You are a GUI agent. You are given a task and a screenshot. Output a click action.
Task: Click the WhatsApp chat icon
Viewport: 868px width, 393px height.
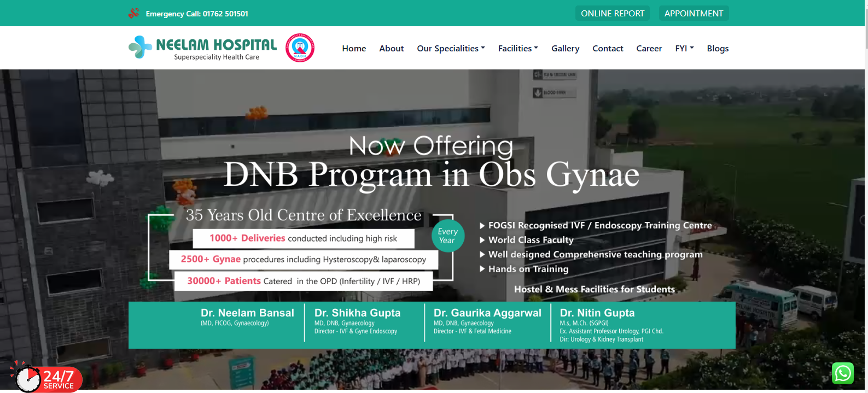(x=842, y=374)
